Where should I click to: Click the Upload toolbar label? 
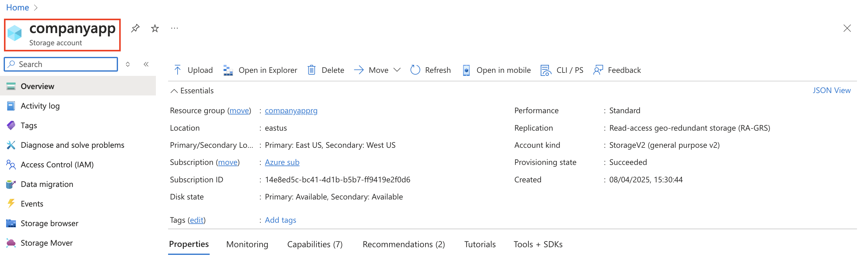[200, 70]
